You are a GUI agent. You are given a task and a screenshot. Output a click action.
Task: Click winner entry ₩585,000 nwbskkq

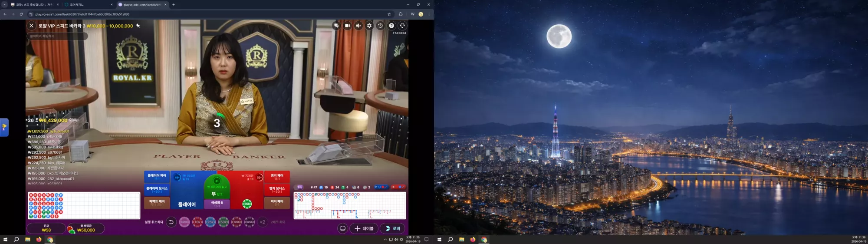point(46,147)
